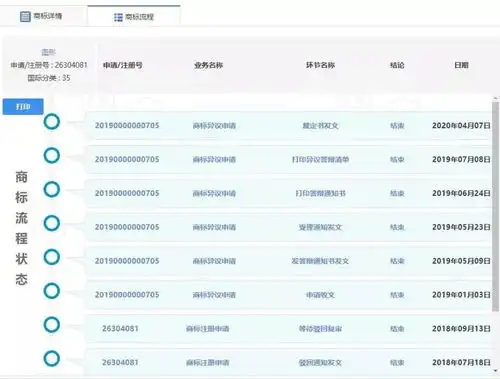The width and height of the screenshot is (500, 379).
Task: Click the date 2019年07月08日
Action: 461,160
